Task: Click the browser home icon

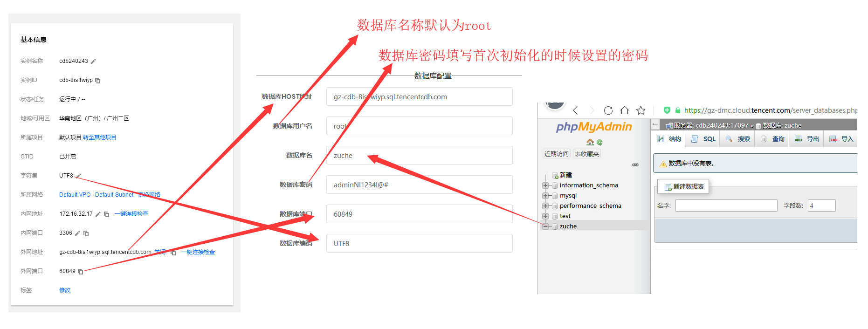Action: click(x=625, y=110)
